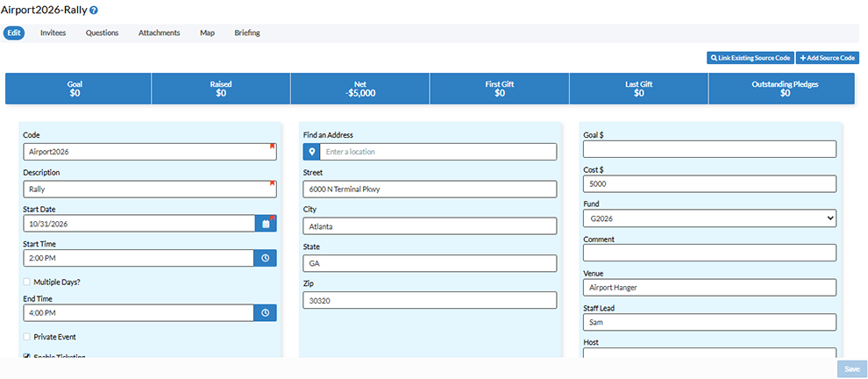Click Zip field containing 30320

point(430,300)
